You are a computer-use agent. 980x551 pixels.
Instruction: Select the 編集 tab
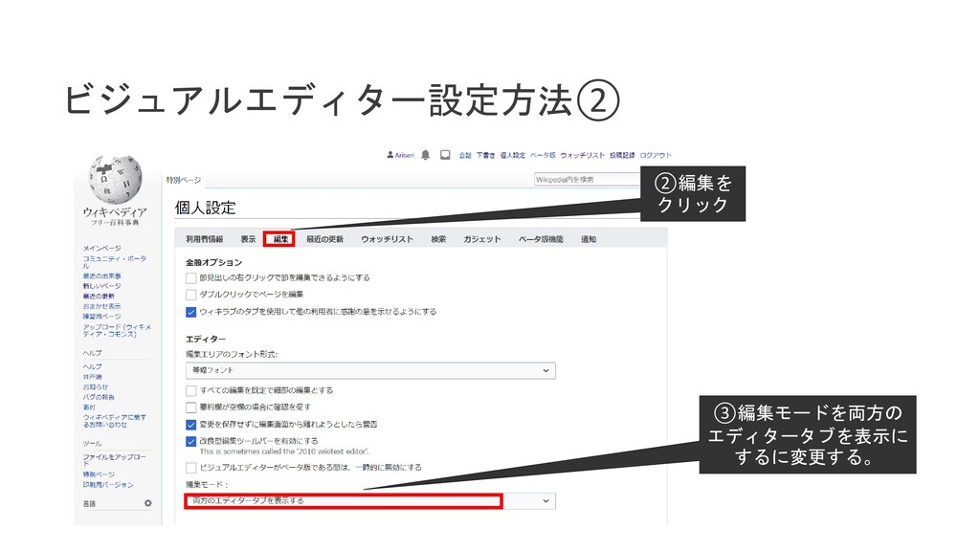tap(280, 239)
